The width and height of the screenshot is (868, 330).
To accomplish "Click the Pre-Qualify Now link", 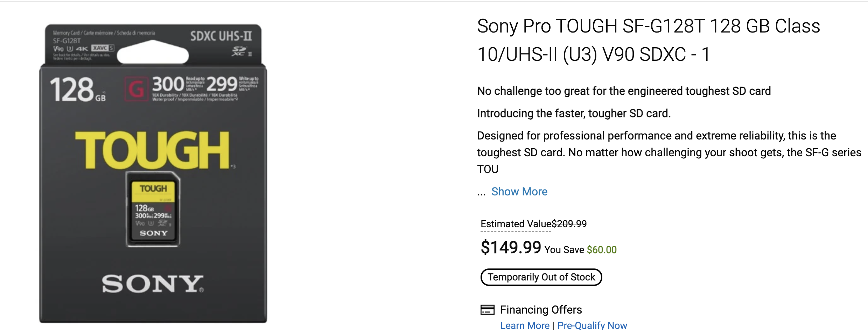I will [592, 325].
